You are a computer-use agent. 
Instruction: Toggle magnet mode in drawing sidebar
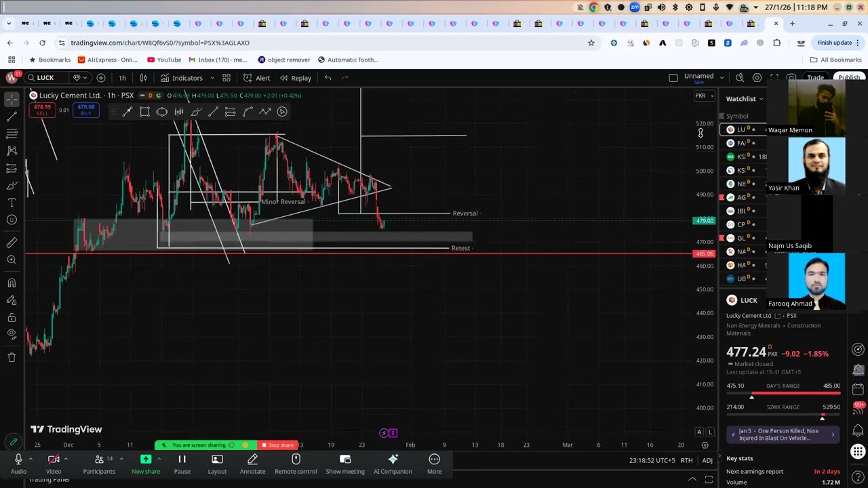click(x=12, y=283)
